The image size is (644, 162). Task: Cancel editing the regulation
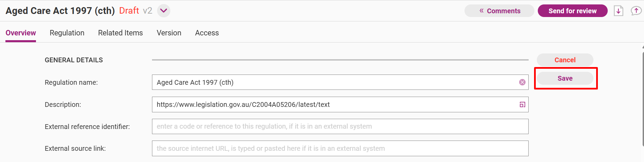pos(565,60)
